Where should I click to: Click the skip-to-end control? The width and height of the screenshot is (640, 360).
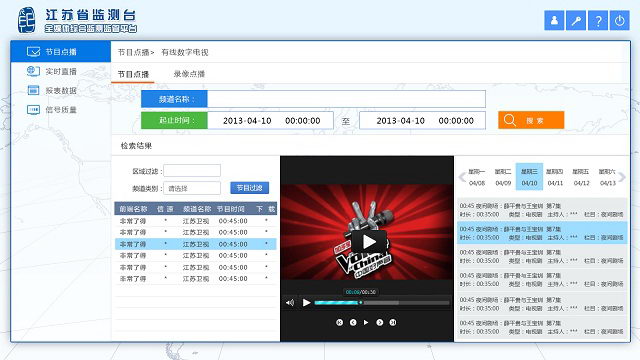click(393, 322)
